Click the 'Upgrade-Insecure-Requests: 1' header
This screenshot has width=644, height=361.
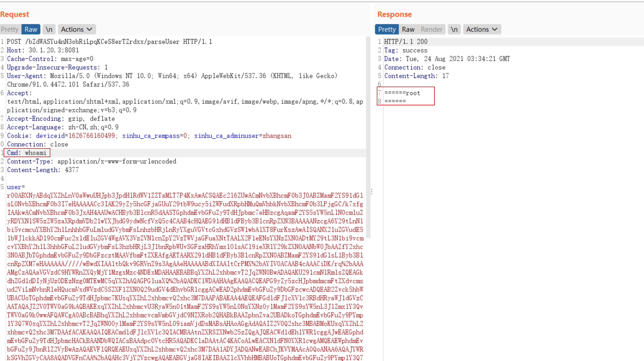coord(57,67)
